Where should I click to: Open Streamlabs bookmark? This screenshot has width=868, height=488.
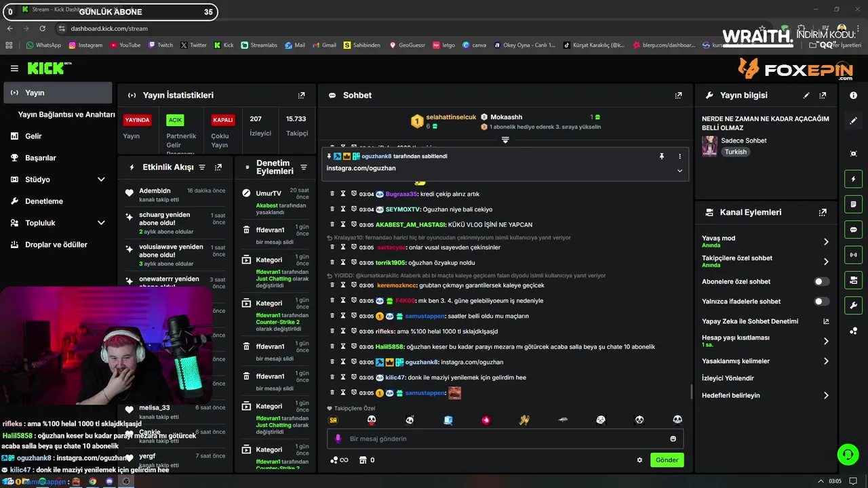(x=259, y=45)
